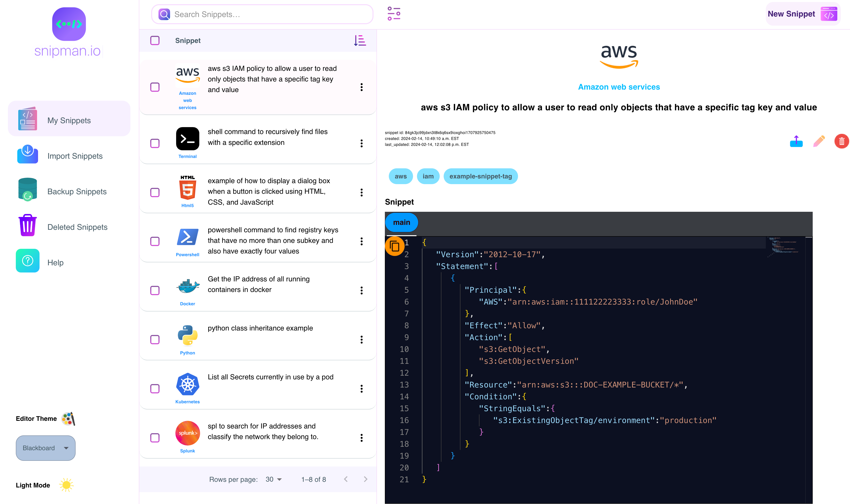Toggle the Light Mode sun icon
The width and height of the screenshot is (850, 504).
click(66, 485)
